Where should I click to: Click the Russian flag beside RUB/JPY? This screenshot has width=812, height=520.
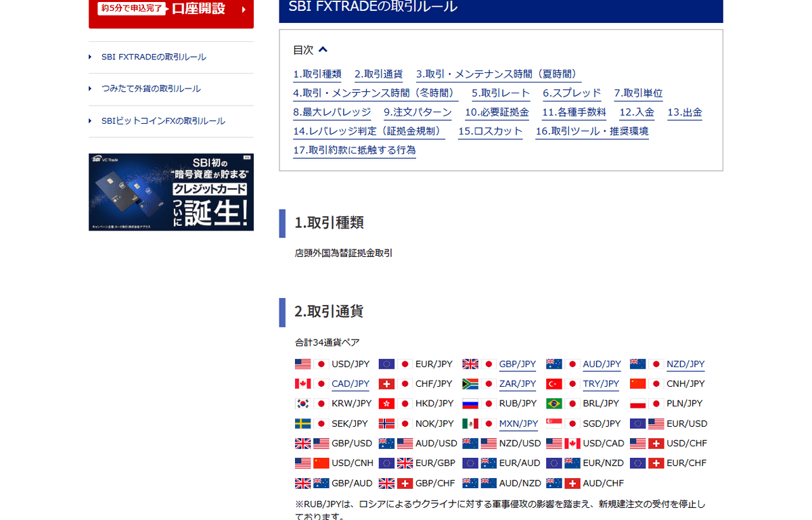tap(470, 404)
